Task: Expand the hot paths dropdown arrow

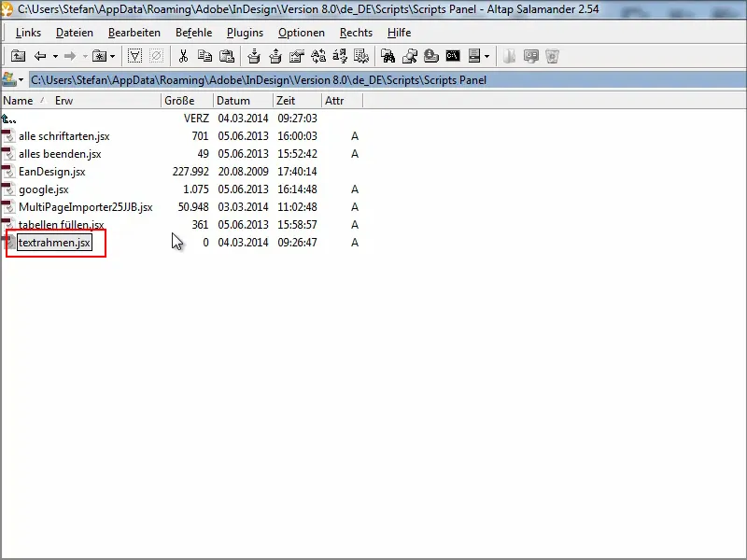Action: click(x=112, y=56)
